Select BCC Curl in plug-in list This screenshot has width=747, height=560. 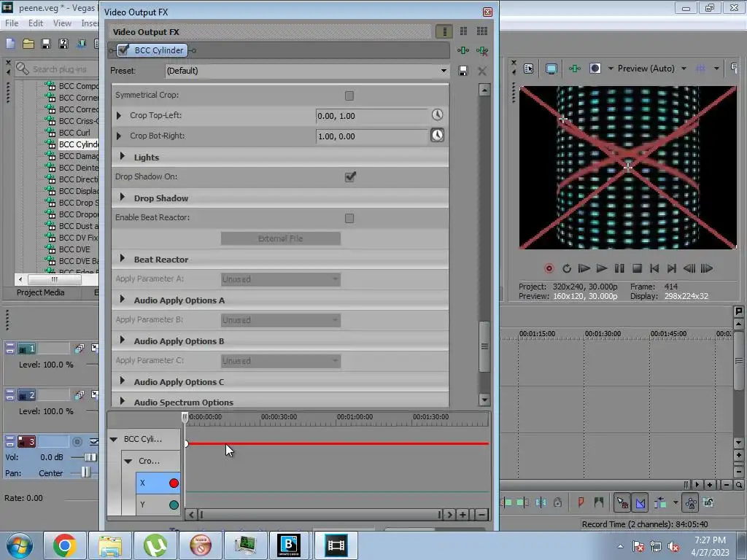point(74,133)
